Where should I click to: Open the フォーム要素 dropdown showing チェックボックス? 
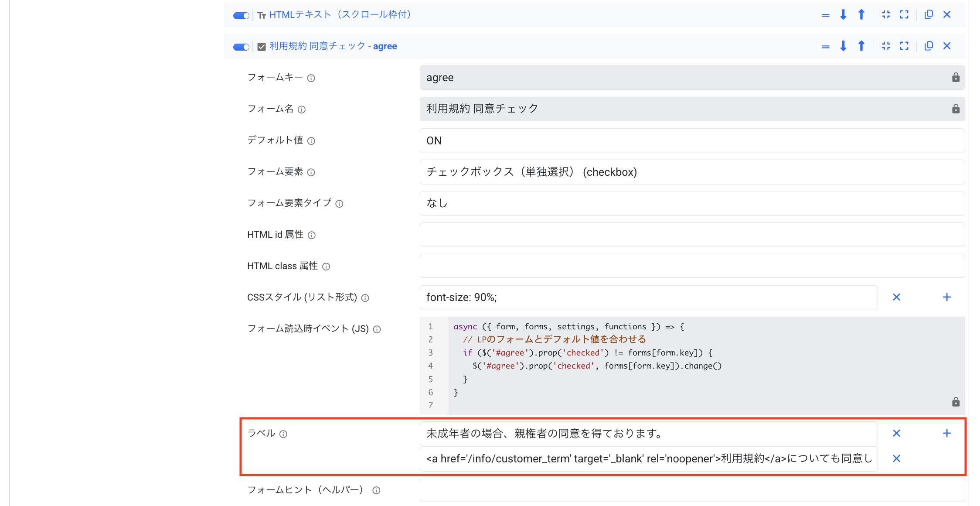tap(692, 172)
